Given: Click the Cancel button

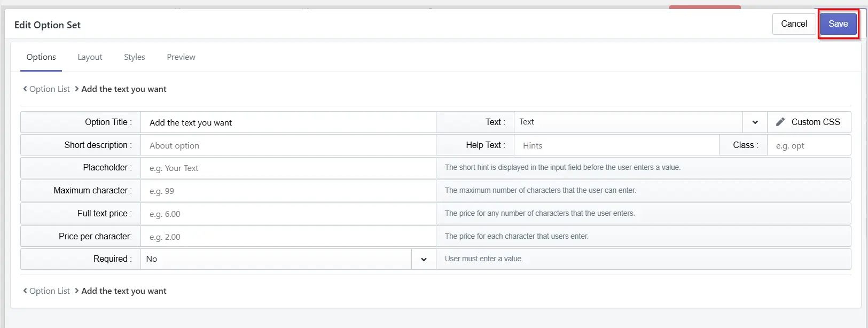Looking at the screenshot, I should (x=794, y=24).
